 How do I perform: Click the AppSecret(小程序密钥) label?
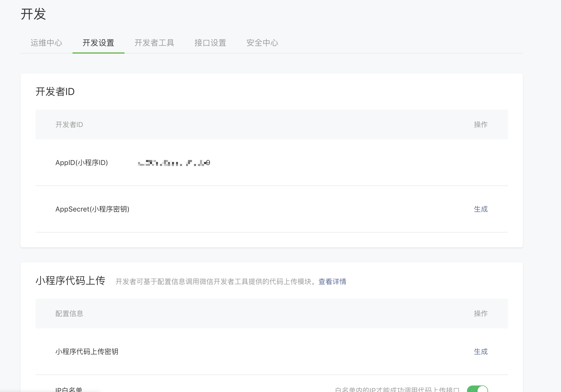[92, 209]
